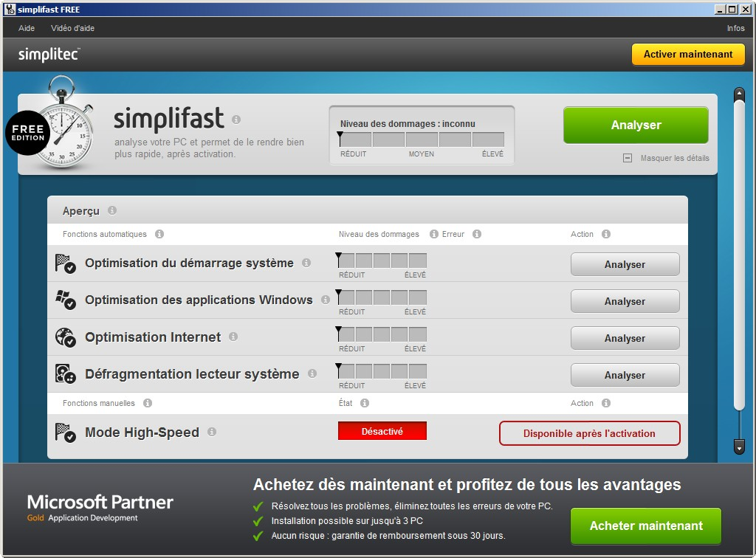
Task: Click the system startup optimization flag icon
Action: coord(65,263)
